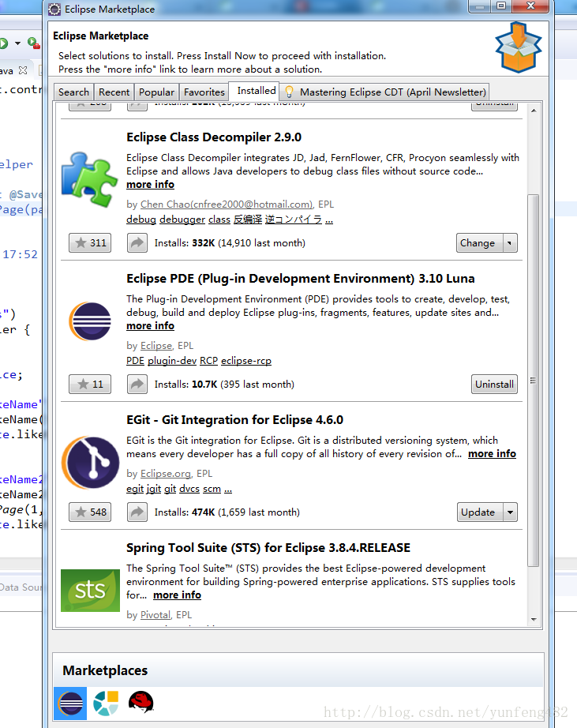Open more info for EGit
Image resolution: width=577 pixels, height=728 pixels.
pyautogui.click(x=492, y=453)
